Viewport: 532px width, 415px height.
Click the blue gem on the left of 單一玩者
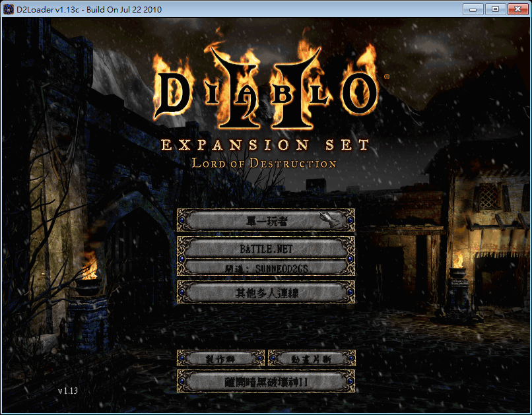(180, 220)
